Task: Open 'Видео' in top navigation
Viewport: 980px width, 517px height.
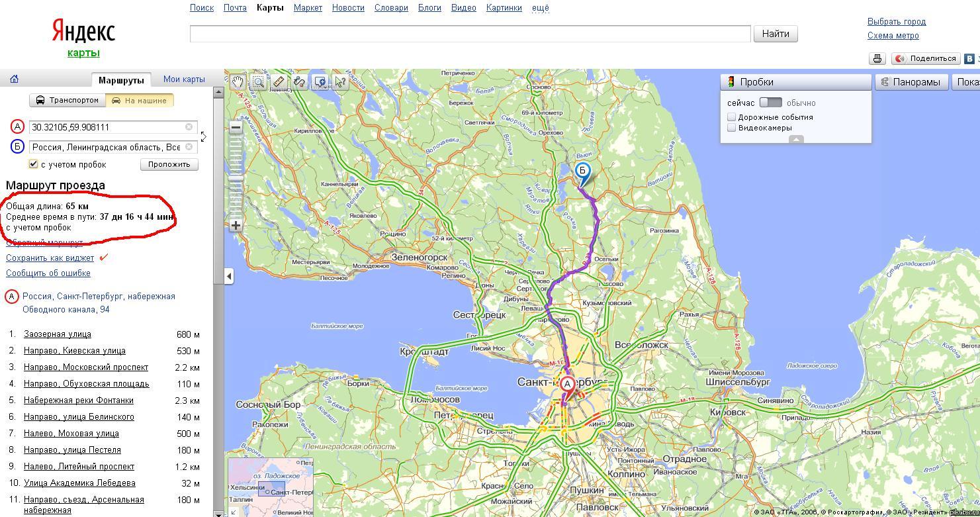Action: 464,8
